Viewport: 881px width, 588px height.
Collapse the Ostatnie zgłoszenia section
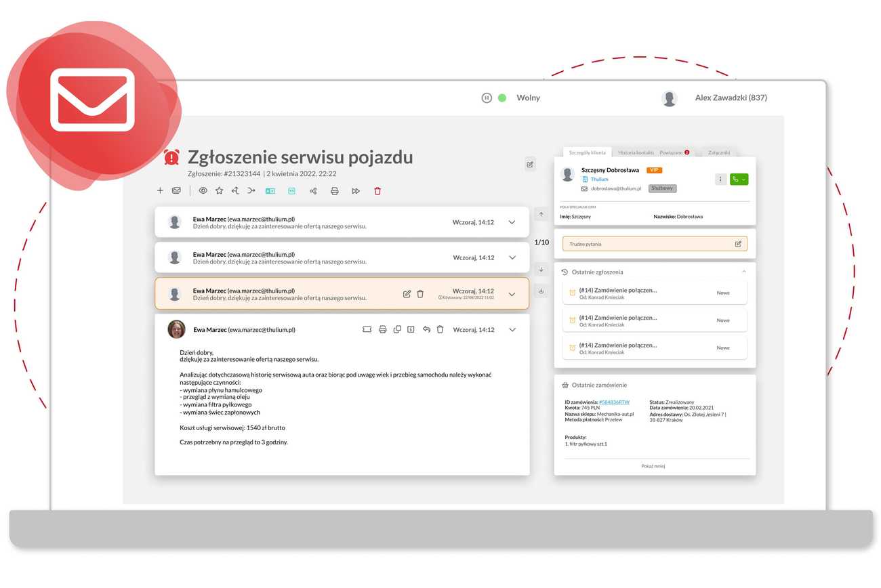[743, 272]
